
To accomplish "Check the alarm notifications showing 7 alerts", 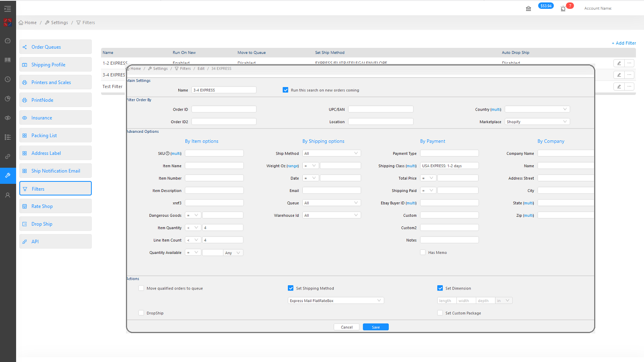I will [563, 8].
